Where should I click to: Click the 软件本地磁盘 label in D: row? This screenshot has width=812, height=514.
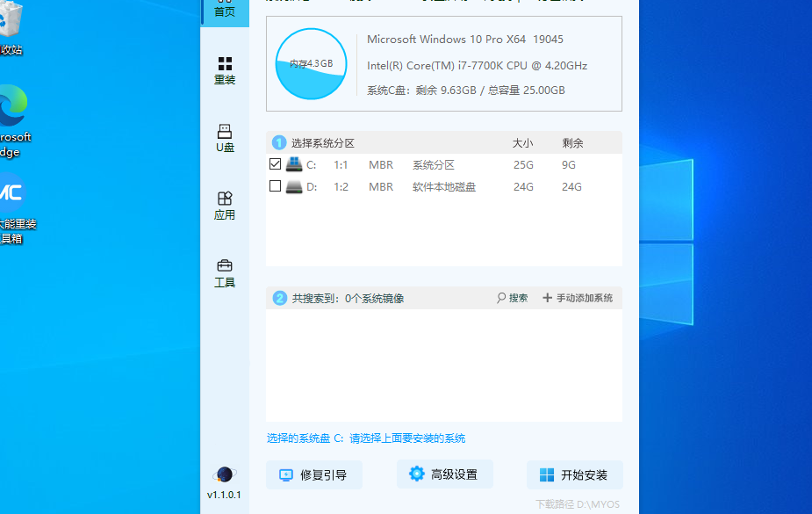coord(444,186)
